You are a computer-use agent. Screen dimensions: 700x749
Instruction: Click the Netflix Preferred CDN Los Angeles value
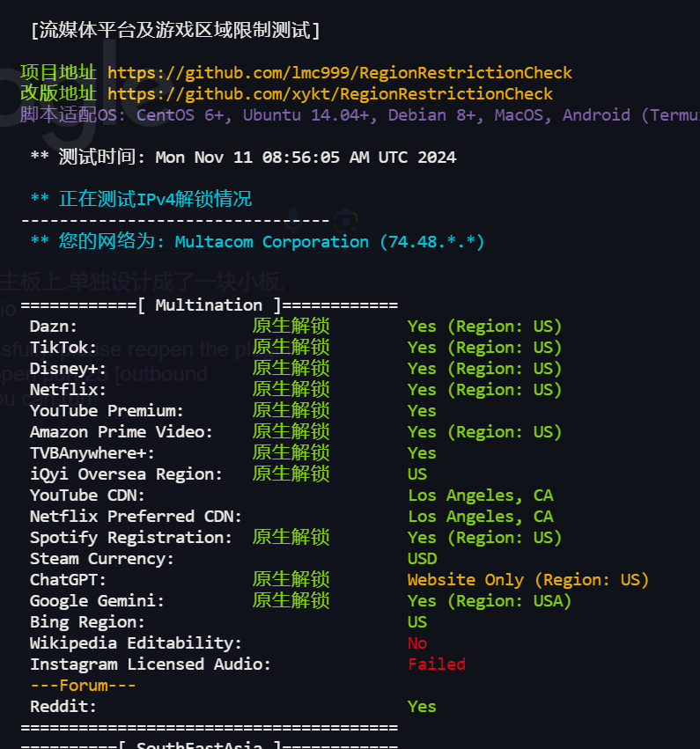480,517
